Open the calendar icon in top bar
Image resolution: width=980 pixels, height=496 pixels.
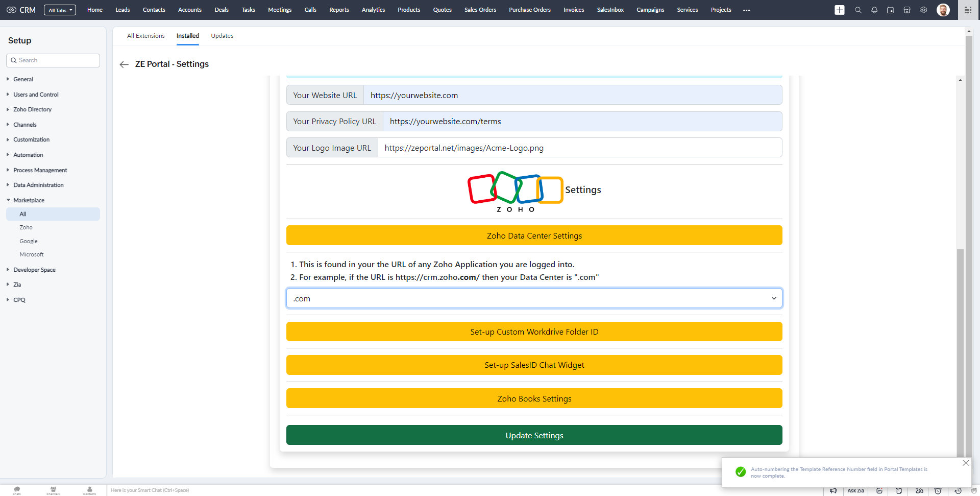click(x=891, y=10)
